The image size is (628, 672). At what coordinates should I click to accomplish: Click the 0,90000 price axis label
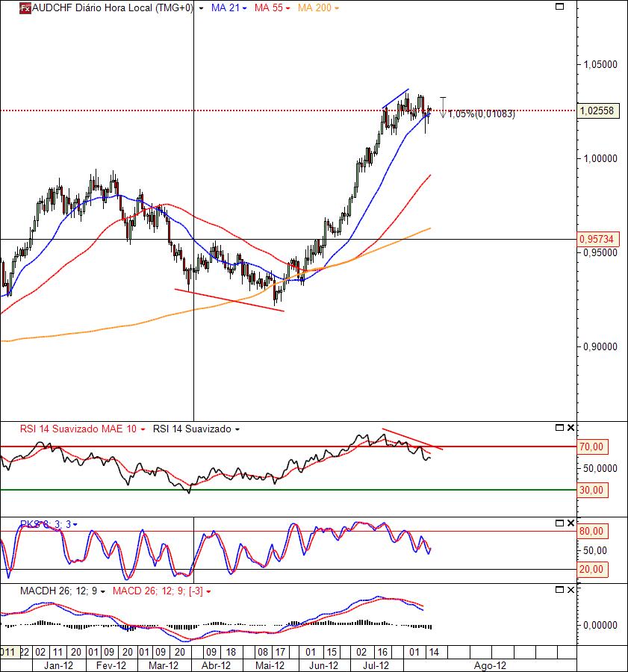point(600,346)
